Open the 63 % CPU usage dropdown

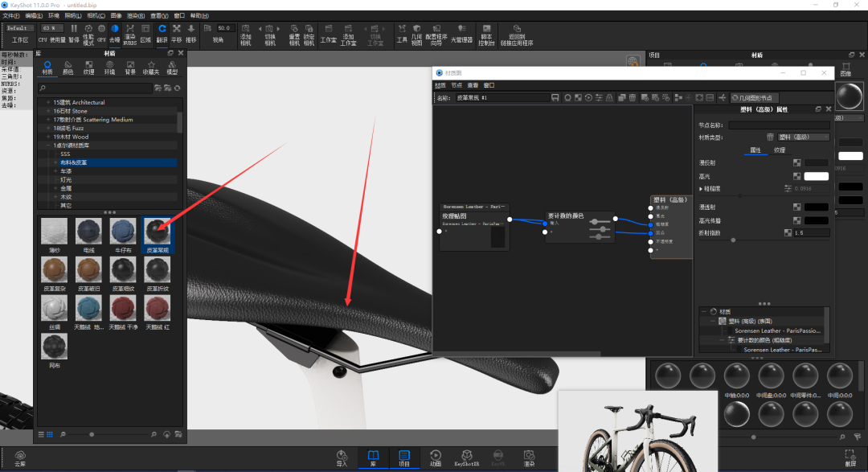tap(52, 28)
